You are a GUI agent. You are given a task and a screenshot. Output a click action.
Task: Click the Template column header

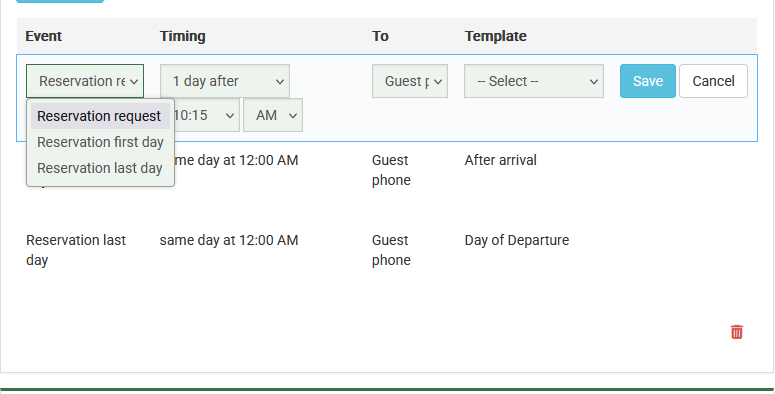pyautogui.click(x=495, y=36)
